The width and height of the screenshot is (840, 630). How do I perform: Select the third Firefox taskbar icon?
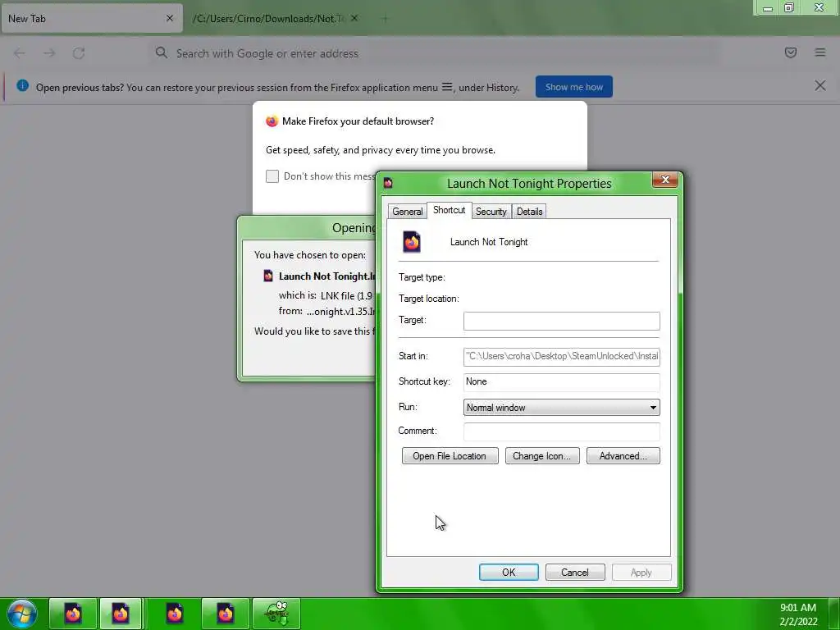click(x=174, y=614)
